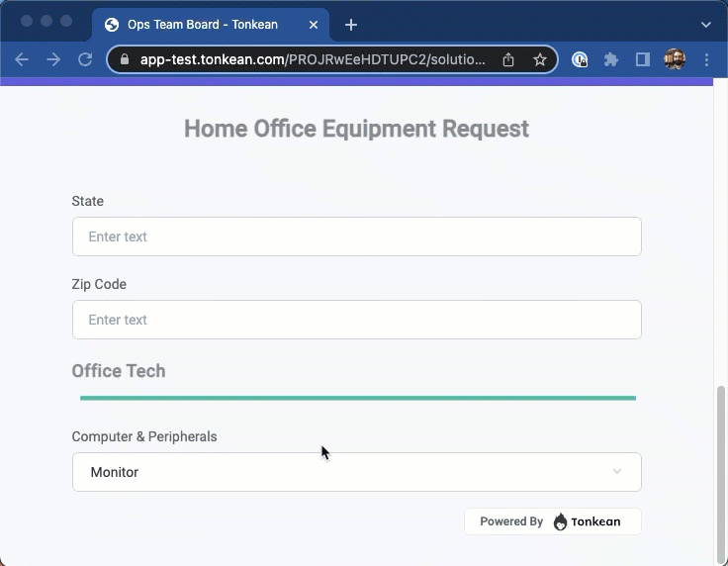Close the Ops Team Board tab
The width and height of the screenshot is (728, 566).
(x=313, y=24)
